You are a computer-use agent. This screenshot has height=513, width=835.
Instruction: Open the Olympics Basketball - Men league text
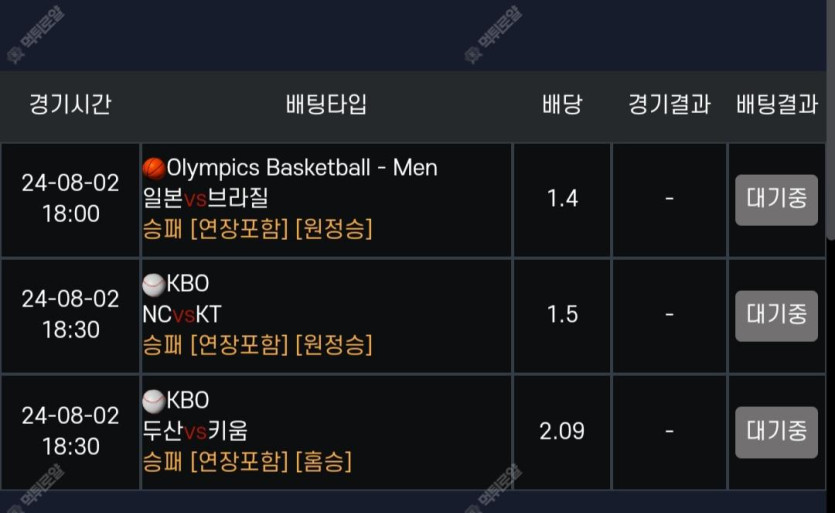click(302, 168)
